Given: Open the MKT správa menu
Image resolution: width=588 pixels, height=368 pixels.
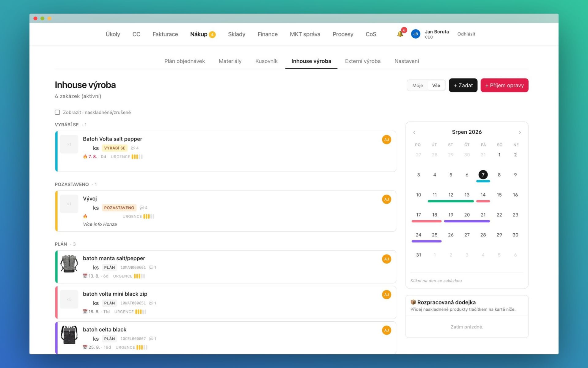Looking at the screenshot, I should (x=305, y=34).
